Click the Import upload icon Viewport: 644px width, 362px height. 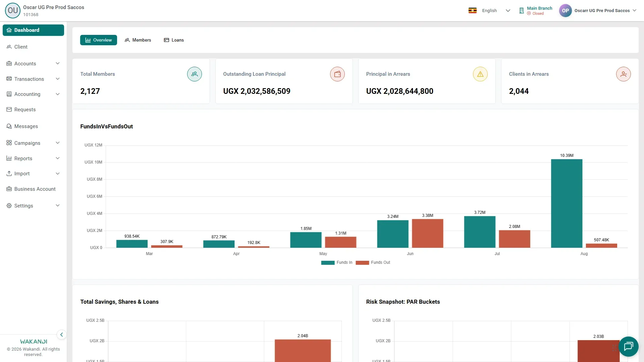pyautogui.click(x=9, y=174)
